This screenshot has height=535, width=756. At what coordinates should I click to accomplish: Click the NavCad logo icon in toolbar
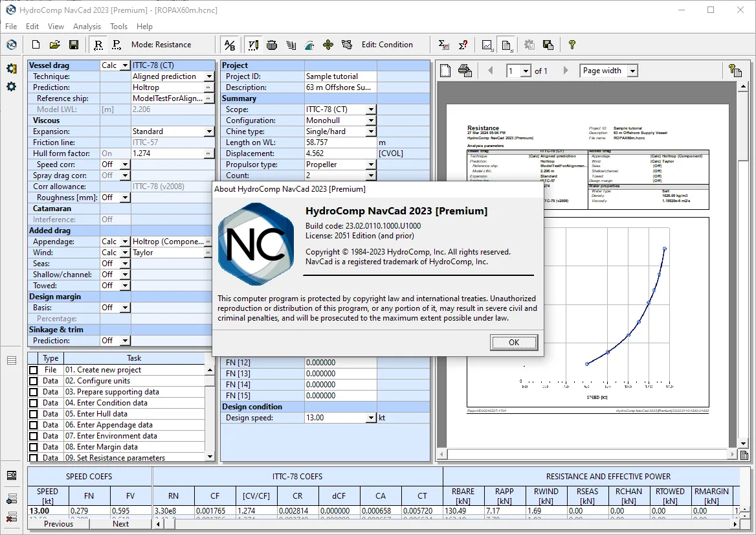(x=12, y=45)
